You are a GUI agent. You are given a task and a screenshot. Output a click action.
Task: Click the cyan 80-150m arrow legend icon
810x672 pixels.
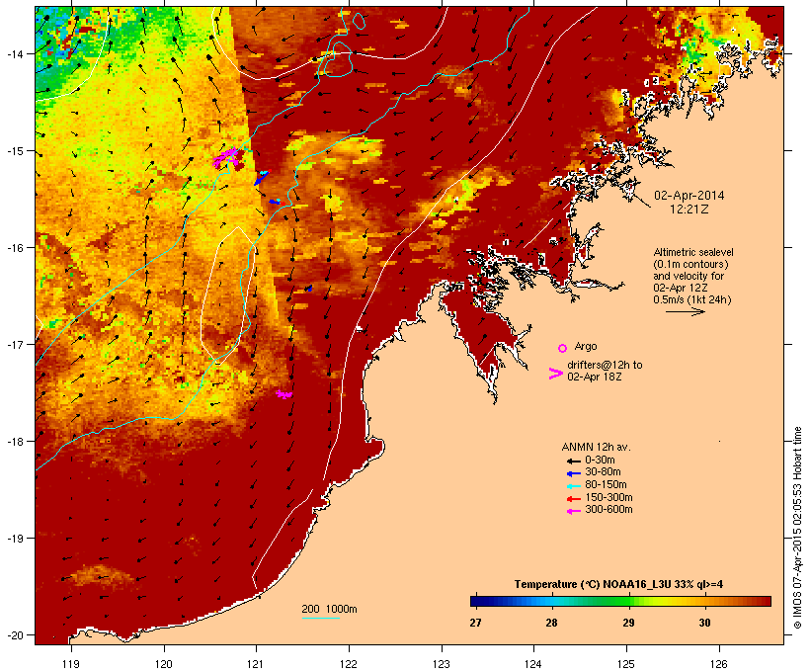click(x=574, y=486)
